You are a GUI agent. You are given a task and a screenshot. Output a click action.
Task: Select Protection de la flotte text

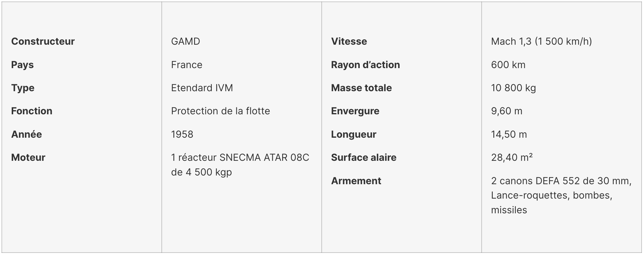pyautogui.click(x=220, y=111)
